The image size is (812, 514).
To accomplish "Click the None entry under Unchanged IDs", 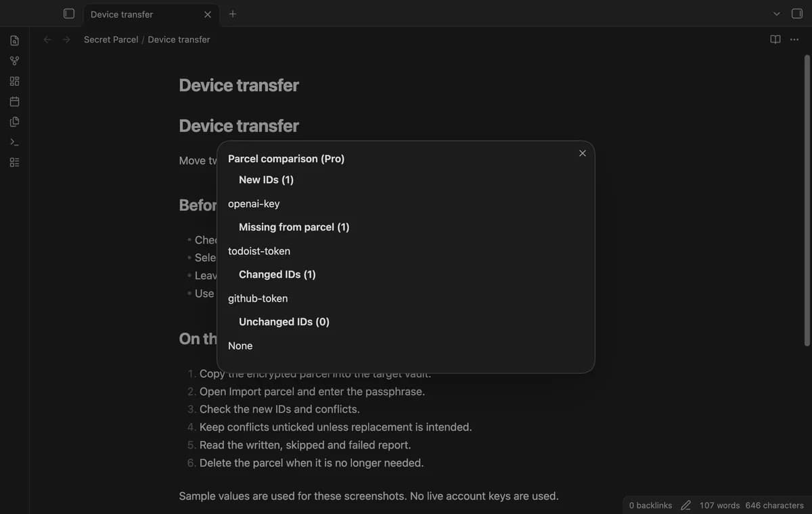I will coord(240,346).
